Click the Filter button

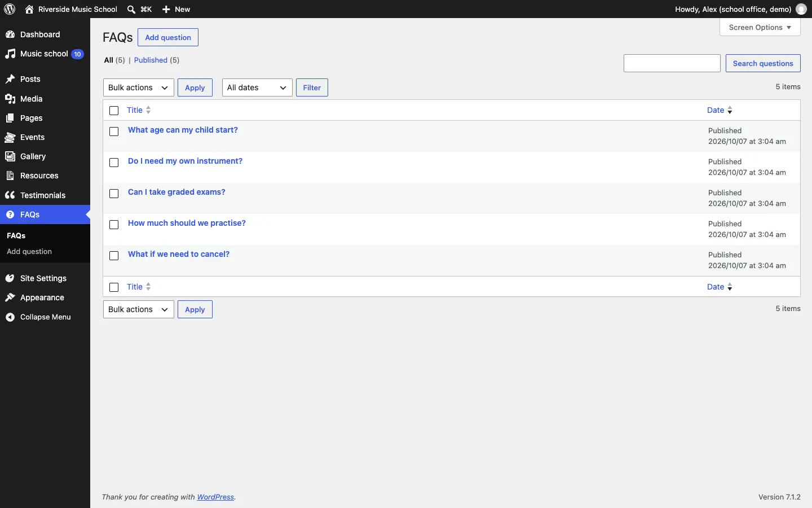312,87
